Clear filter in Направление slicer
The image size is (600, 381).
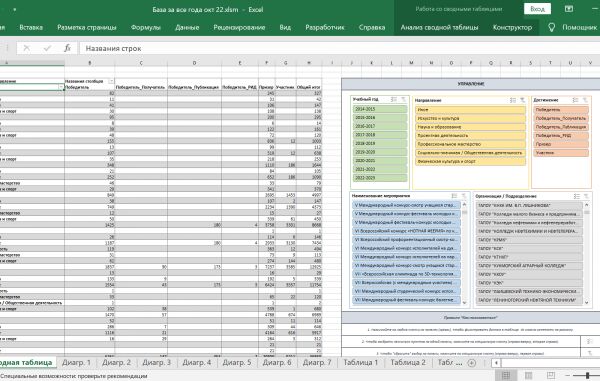coord(522,100)
